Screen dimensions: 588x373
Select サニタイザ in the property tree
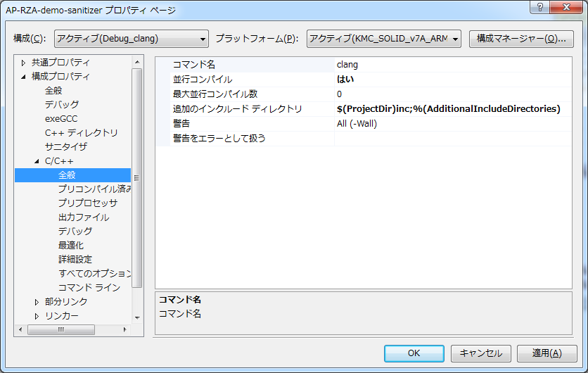pos(66,146)
